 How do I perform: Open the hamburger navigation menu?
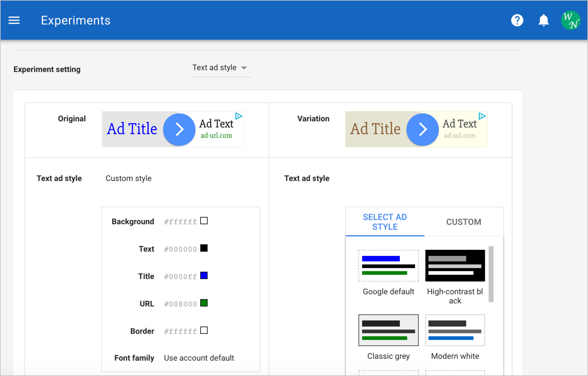click(14, 20)
